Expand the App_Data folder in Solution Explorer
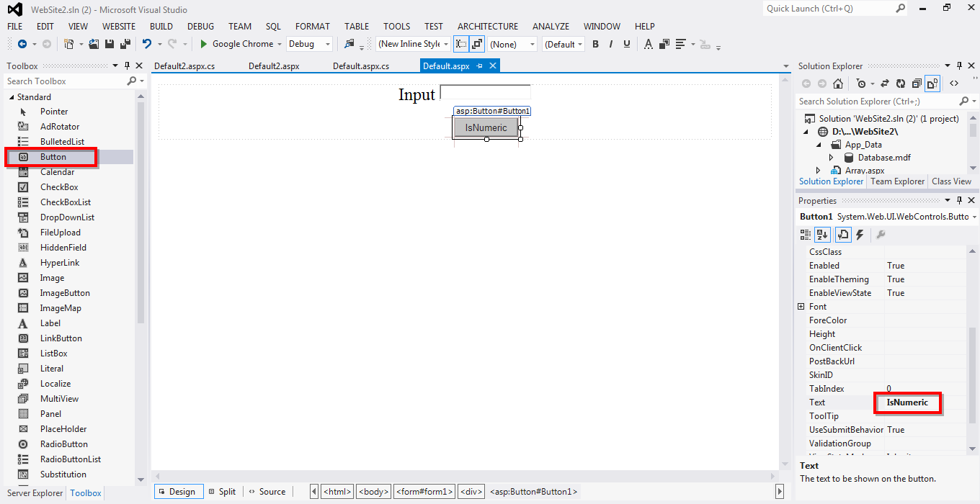The image size is (980, 504). coord(819,144)
